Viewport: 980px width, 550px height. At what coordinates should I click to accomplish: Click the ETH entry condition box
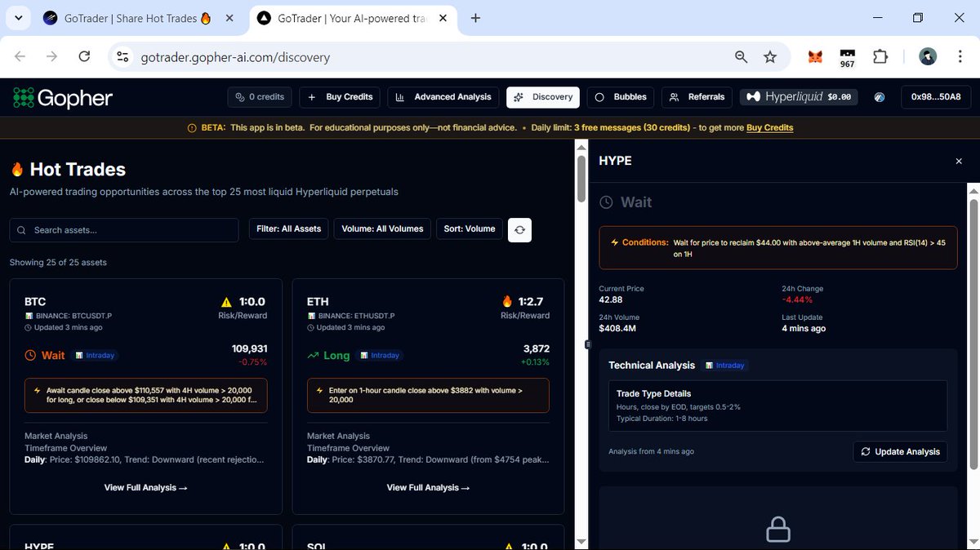428,396
